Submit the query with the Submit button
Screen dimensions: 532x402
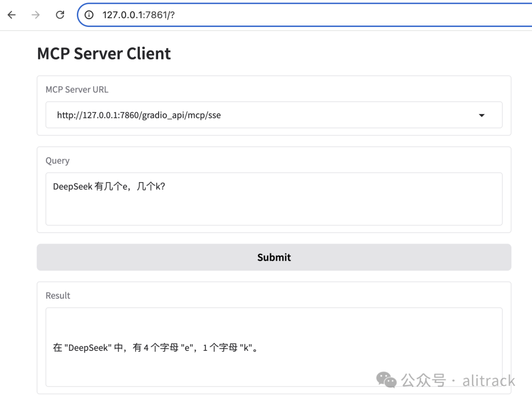274,257
